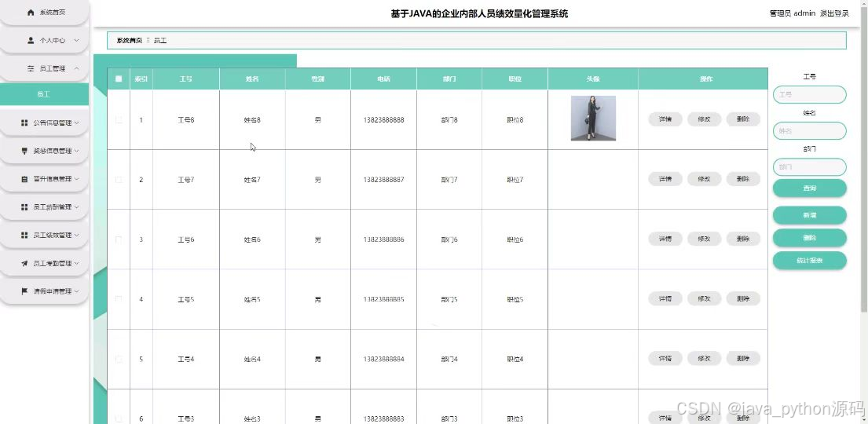Click the paper plane icon for 员工考勤管理
868x424 pixels.
24,264
